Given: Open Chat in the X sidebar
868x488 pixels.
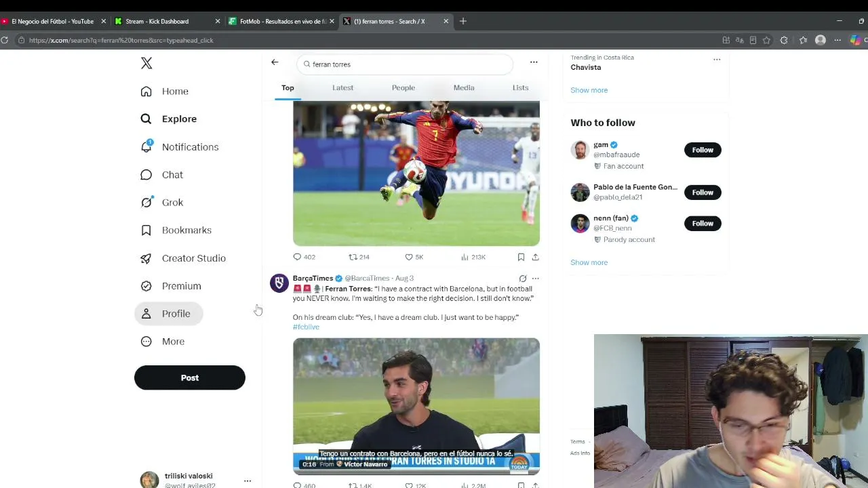Looking at the screenshot, I should [x=161, y=175].
